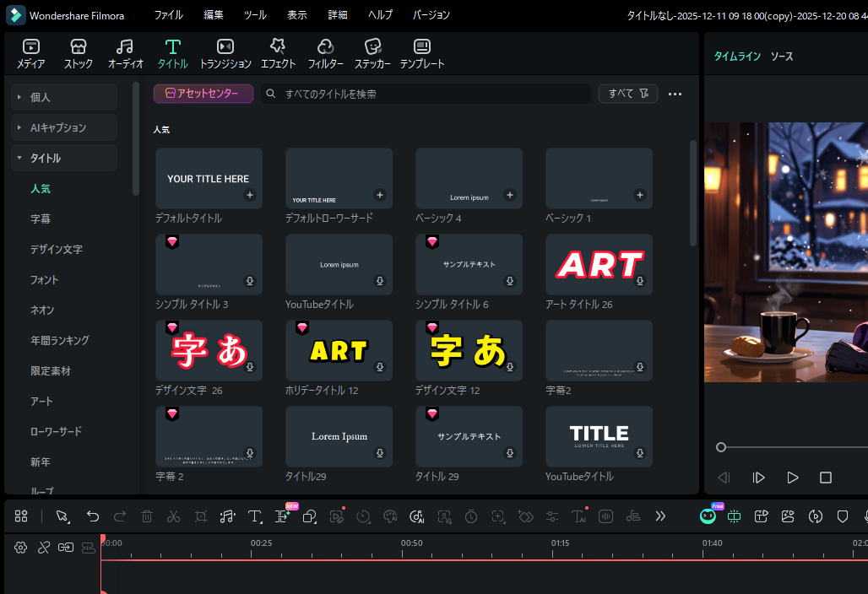Open the ヘルプ menu
This screenshot has width=868, height=594.
pyautogui.click(x=380, y=15)
